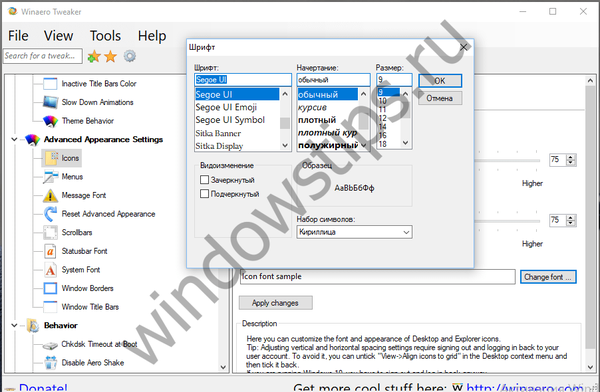Click the Шрифт font name input field
This screenshot has height=392, width=600.
(243, 80)
